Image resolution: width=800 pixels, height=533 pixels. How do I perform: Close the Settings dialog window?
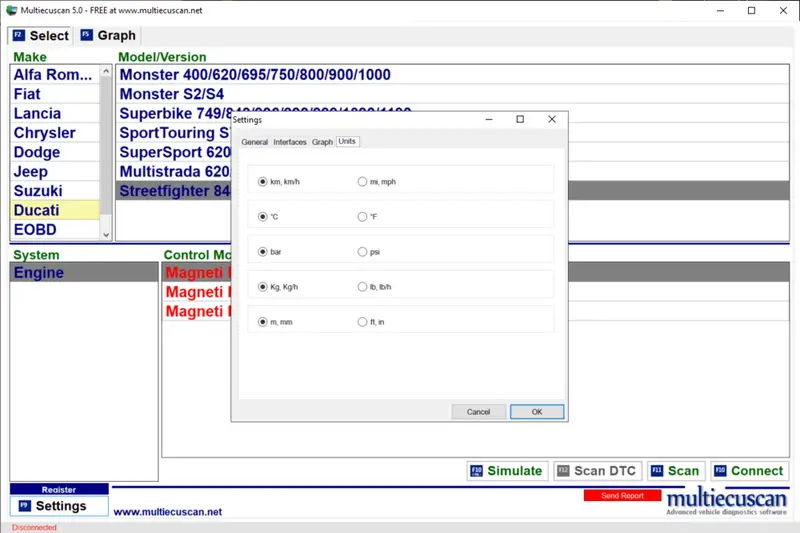(x=552, y=119)
